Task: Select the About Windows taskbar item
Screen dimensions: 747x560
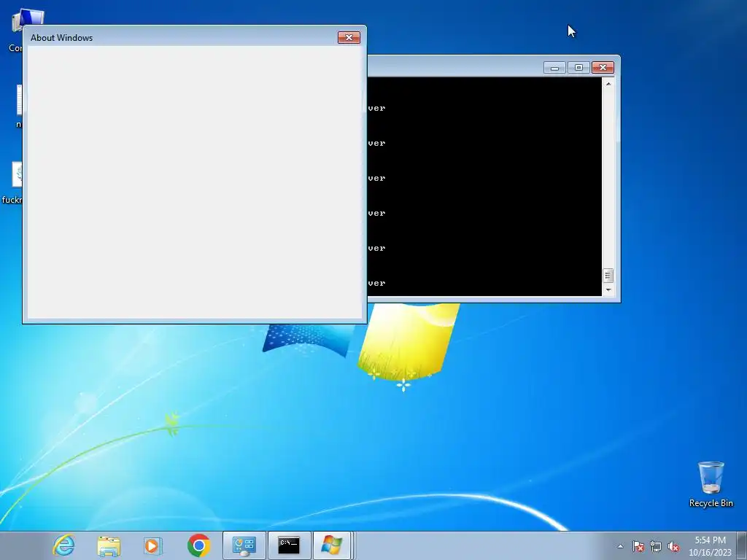Action: click(x=332, y=545)
